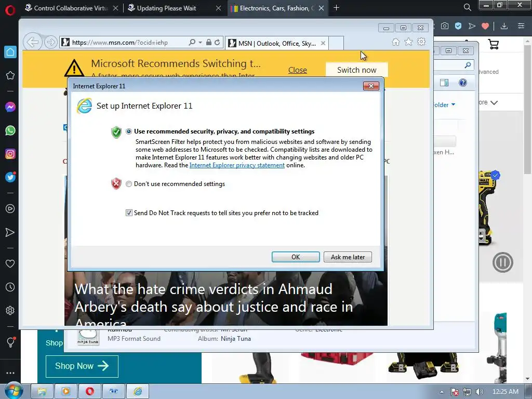The width and height of the screenshot is (532, 399).
Task: Toggle Explorer preview pane icon
Action: tap(444, 83)
